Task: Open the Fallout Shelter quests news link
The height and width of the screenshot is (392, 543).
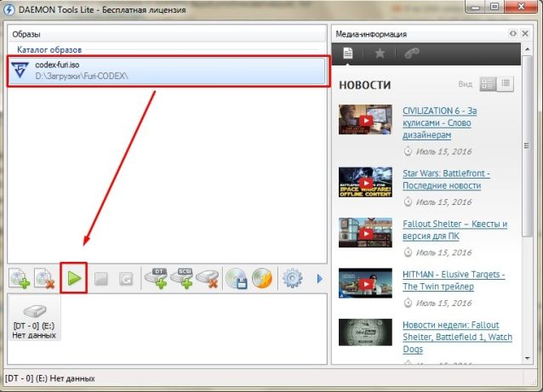Action: point(455,230)
